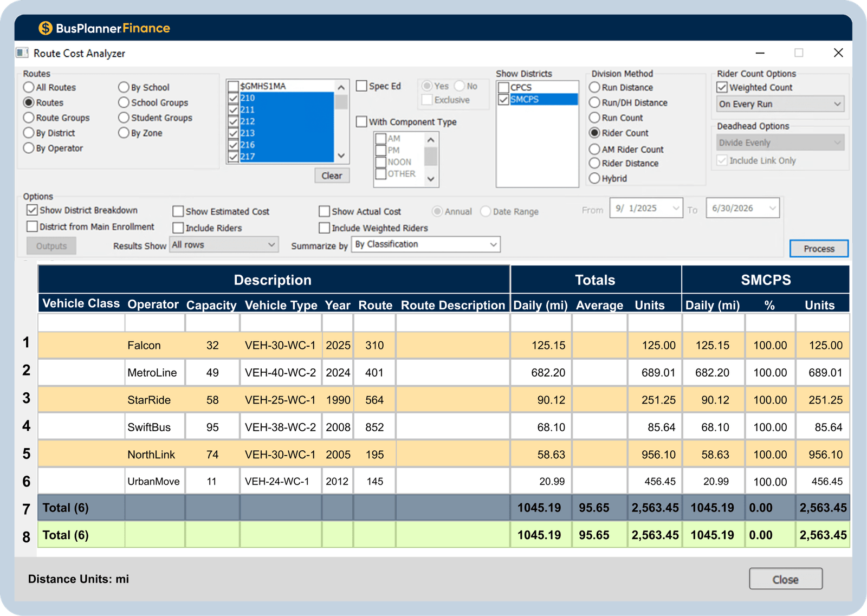Viewport: 867px width, 616px height.
Task: Close the Route Cost Analyzer window
Action: coord(838,53)
